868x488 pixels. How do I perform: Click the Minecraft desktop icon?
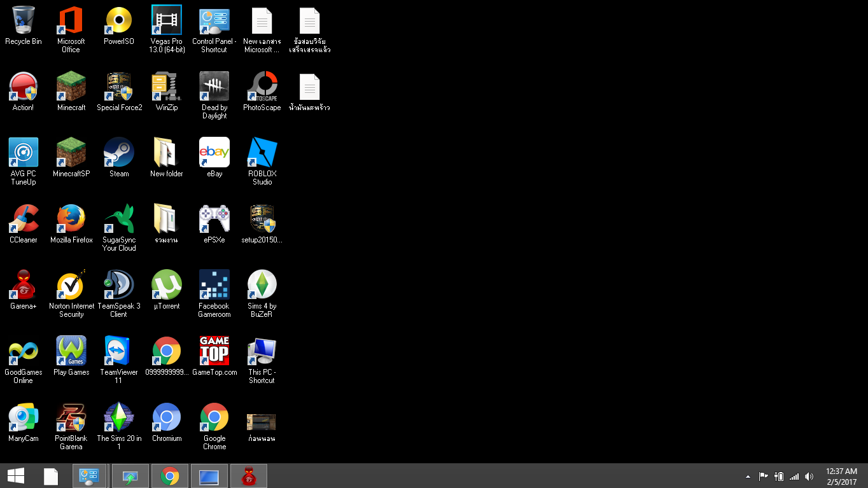(x=71, y=87)
